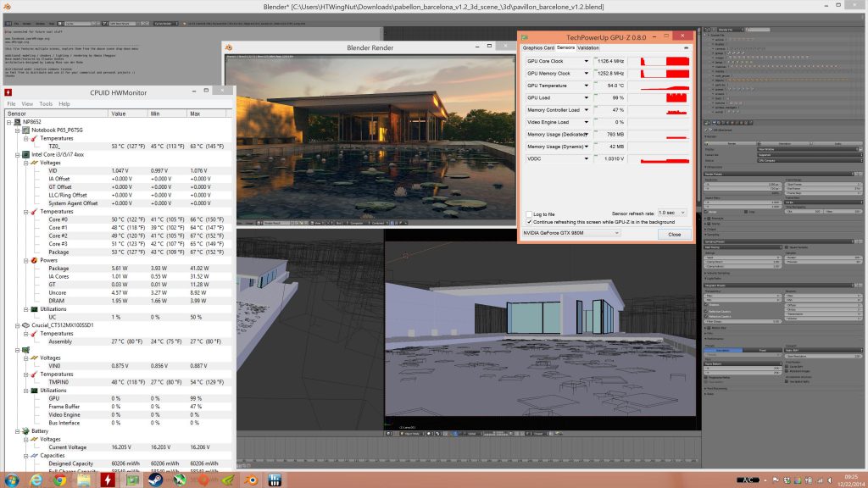Click the Min column header in HWMonitor
This screenshot has height=488, width=868.
tap(168, 114)
